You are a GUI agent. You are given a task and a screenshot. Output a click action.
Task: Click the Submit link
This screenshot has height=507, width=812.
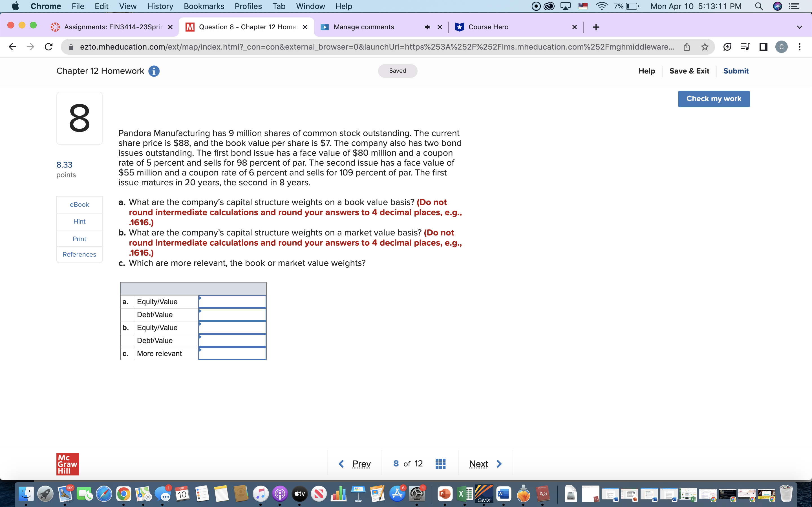point(736,71)
